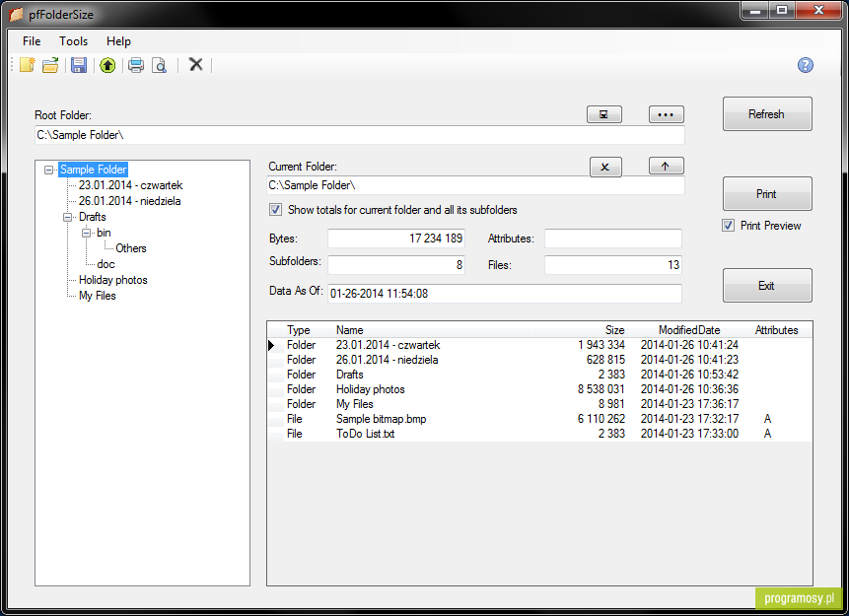Click the empty Attributes field
Image resolution: width=849 pixels, height=616 pixels.
(x=613, y=239)
